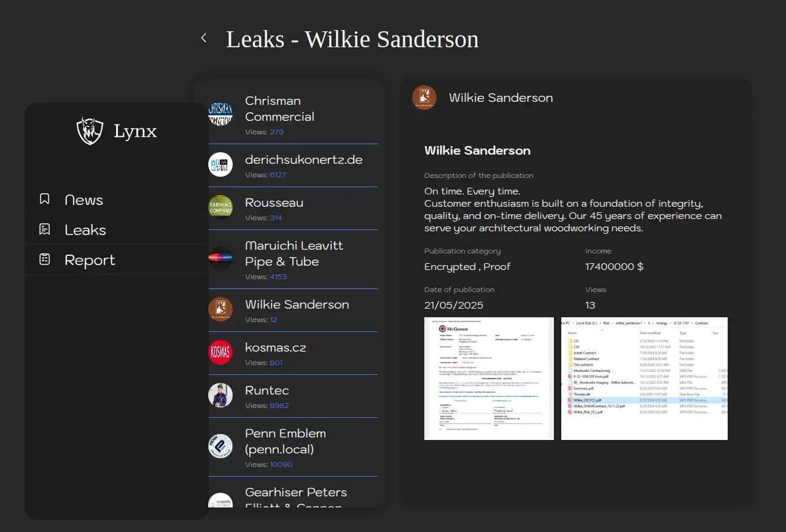Click the document icon next to Leaks
The height and width of the screenshot is (532, 786).
tap(45, 229)
